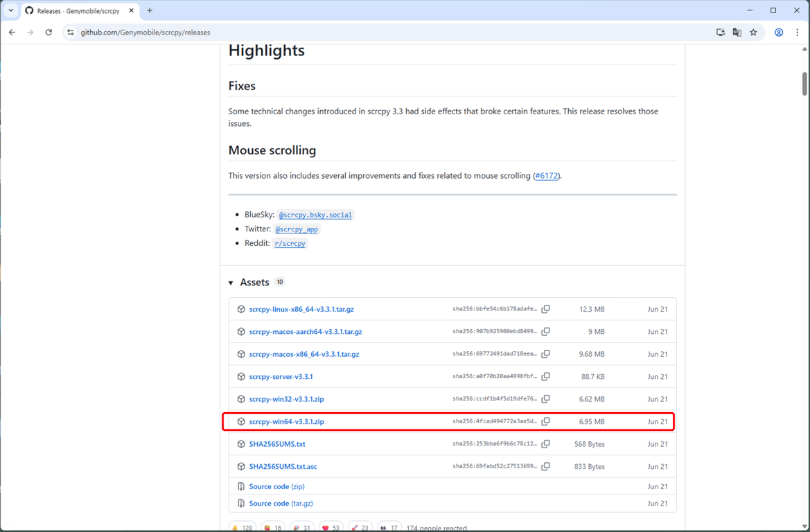Image resolution: width=810 pixels, height=532 pixels.
Task: Click the vertical page scrollbar thumb
Action: pyautogui.click(x=804, y=84)
